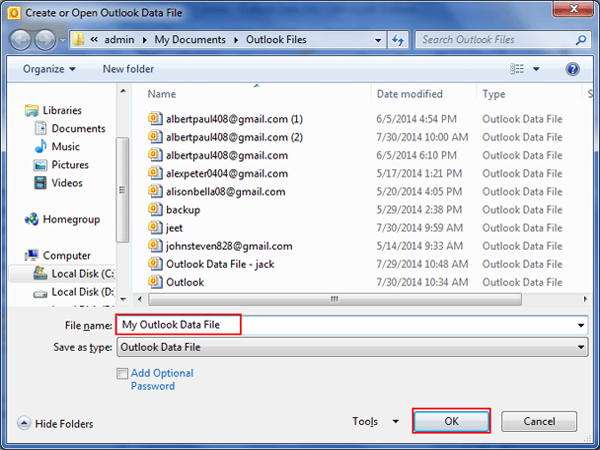Sort files by Name column header
The image size is (600, 450).
point(162,94)
